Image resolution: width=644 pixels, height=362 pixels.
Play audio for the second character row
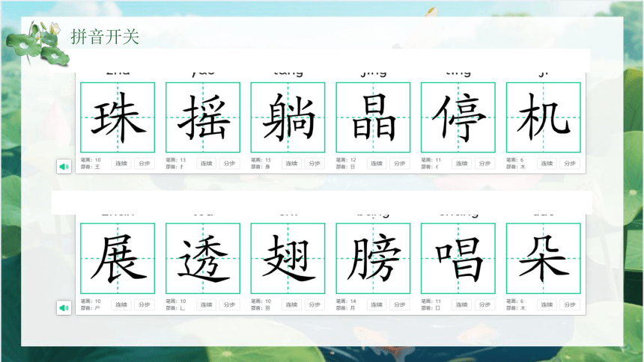[64, 308]
